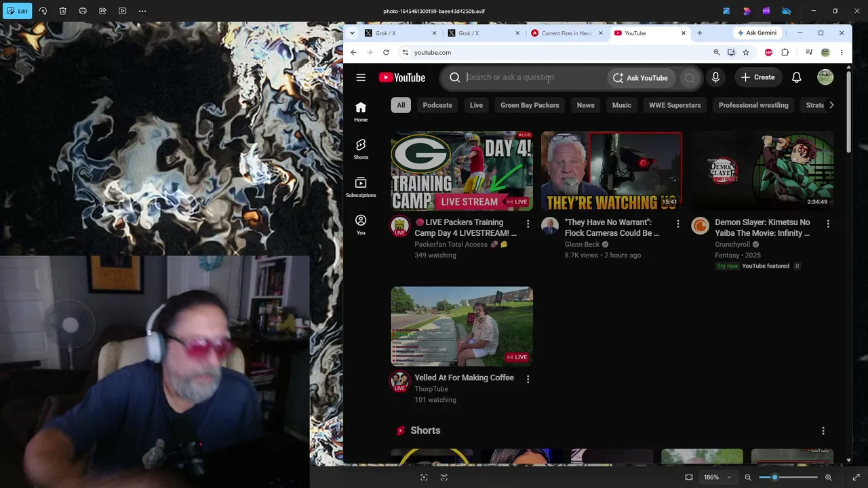Viewport: 868px width, 488px height.
Task: Adjust the Photos zoom slider handle
Action: pos(774,477)
